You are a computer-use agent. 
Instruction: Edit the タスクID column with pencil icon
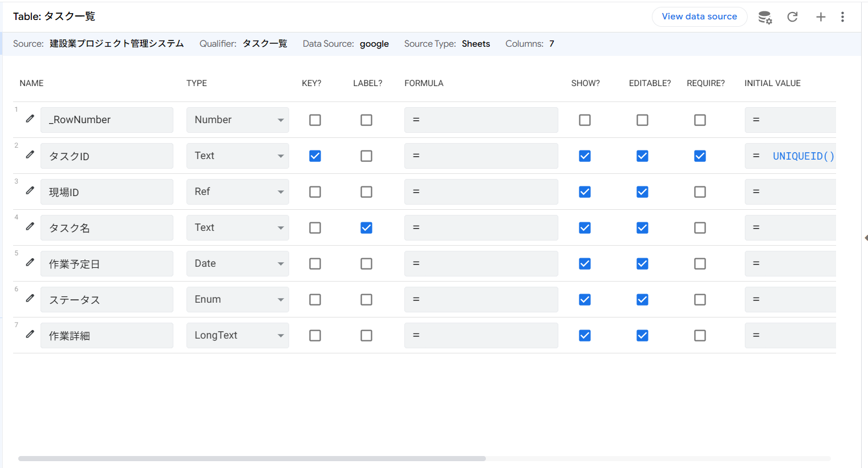[30, 154]
